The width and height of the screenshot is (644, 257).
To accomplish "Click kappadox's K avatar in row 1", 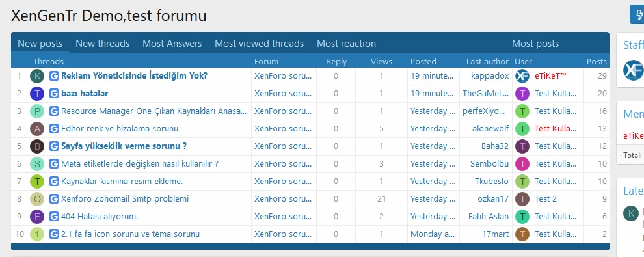I will pos(37,76).
